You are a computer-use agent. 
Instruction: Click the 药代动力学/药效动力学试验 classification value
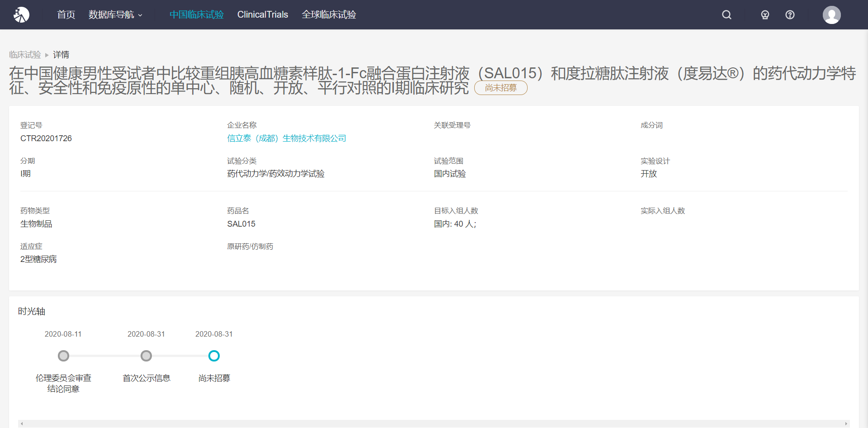(x=276, y=174)
